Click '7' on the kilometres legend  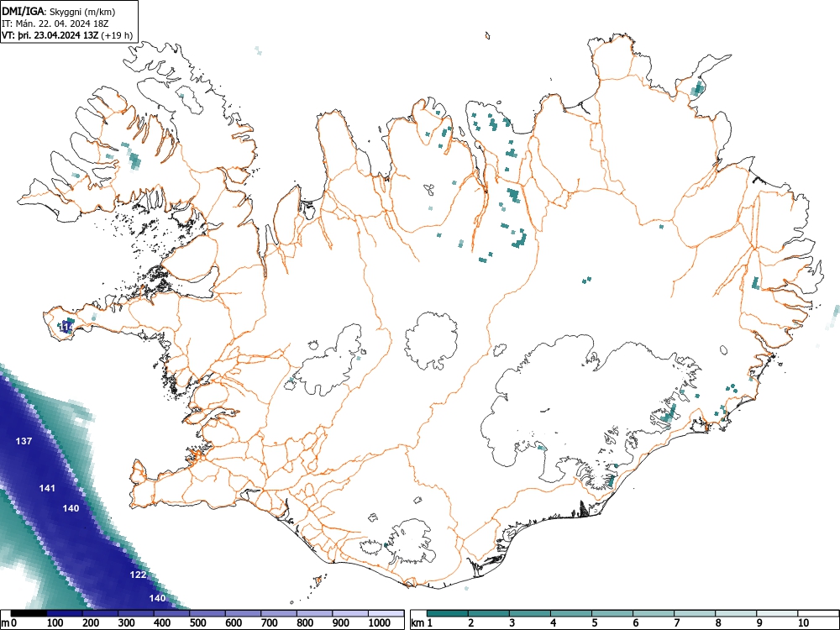[676, 623]
